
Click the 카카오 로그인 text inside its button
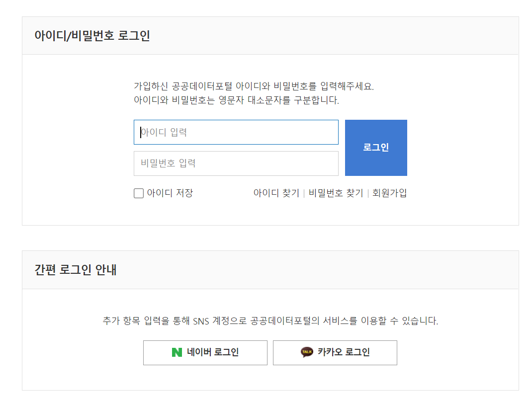344,352
